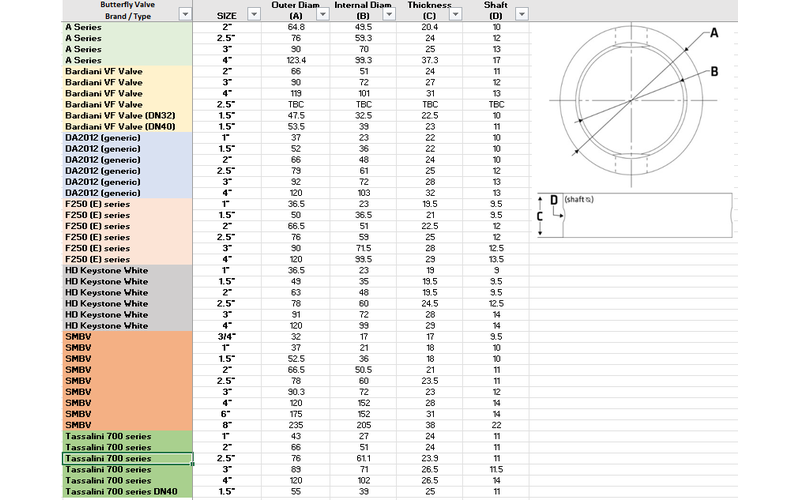Select the Tassalini 700 series DN40 cell
Image resolution: width=800 pixels, height=500 pixels.
click(128, 491)
